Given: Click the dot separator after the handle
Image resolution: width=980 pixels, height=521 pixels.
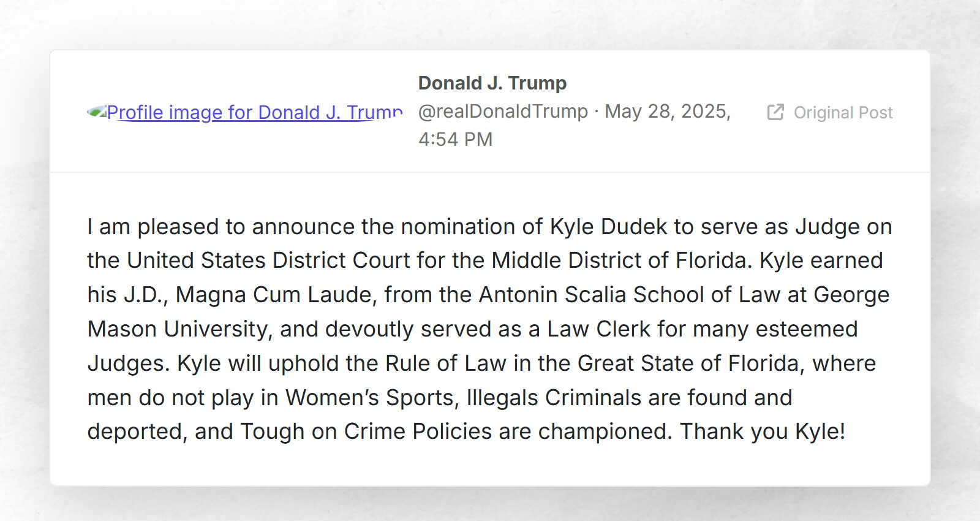Looking at the screenshot, I should (x=595, y=112).
